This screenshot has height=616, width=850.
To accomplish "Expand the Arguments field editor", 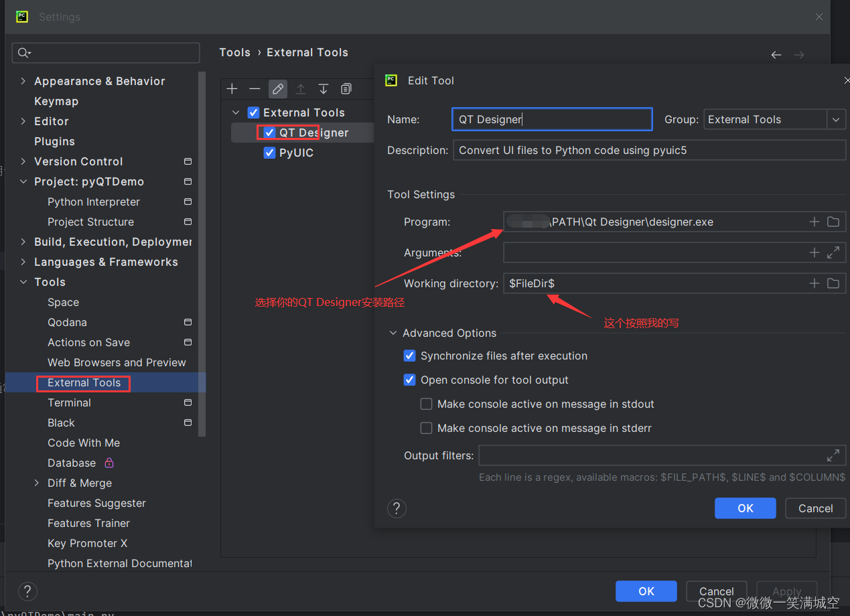I will [x=833, y=252].
